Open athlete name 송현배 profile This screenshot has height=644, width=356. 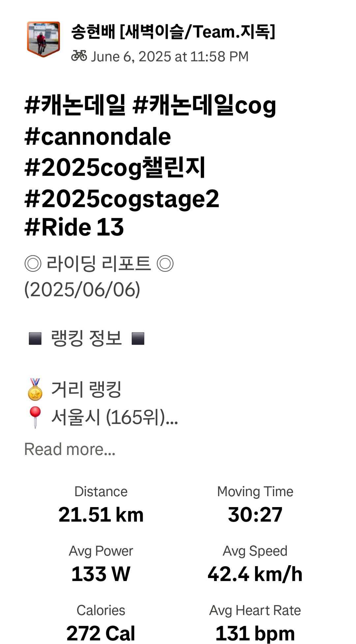coord(173,32)
